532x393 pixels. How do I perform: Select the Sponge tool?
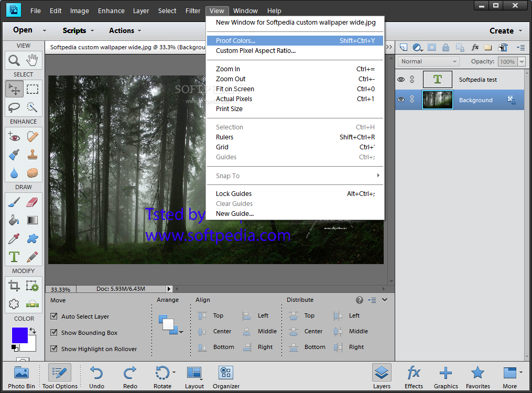(32, 173)
